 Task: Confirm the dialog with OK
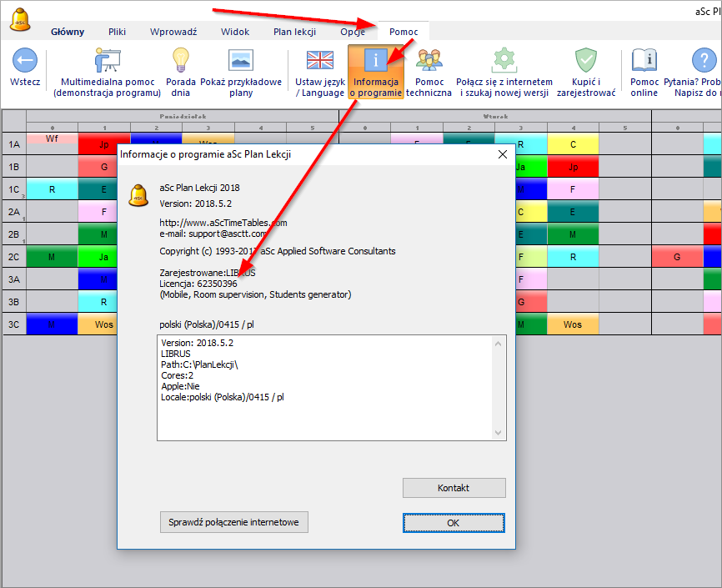[454, 523]
